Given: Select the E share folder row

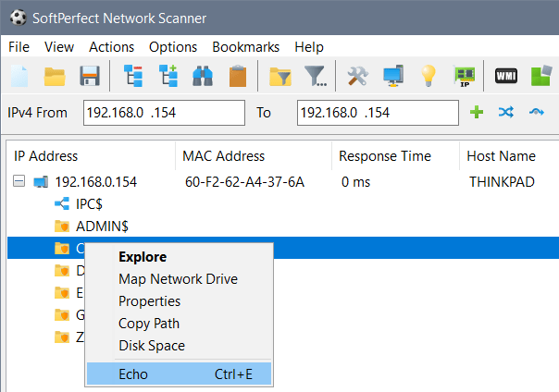Looking at the screenshot, I should point(69,292).
